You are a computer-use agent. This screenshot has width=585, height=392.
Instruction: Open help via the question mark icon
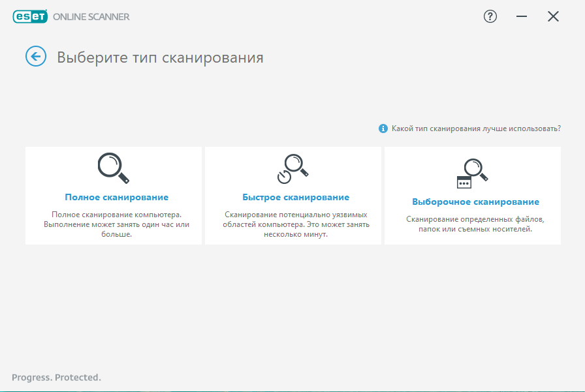490,17
